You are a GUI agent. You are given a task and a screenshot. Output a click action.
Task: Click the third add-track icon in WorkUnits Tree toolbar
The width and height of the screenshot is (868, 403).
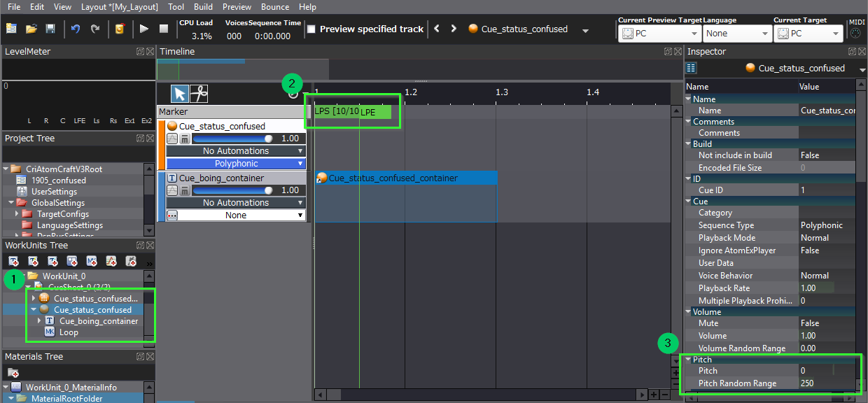(52, 261)
